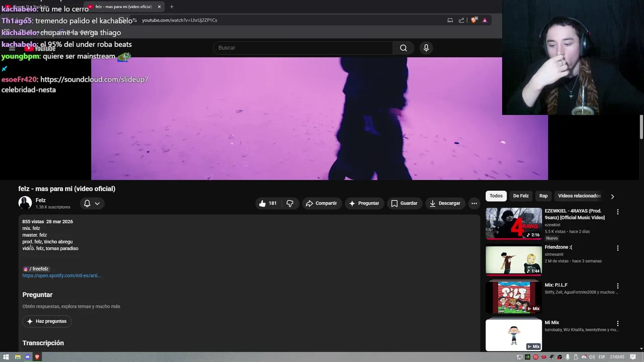Click the video title felz - mas para mi
The image size is (644, 362).
pyautogui.click(x=67, y=189)
